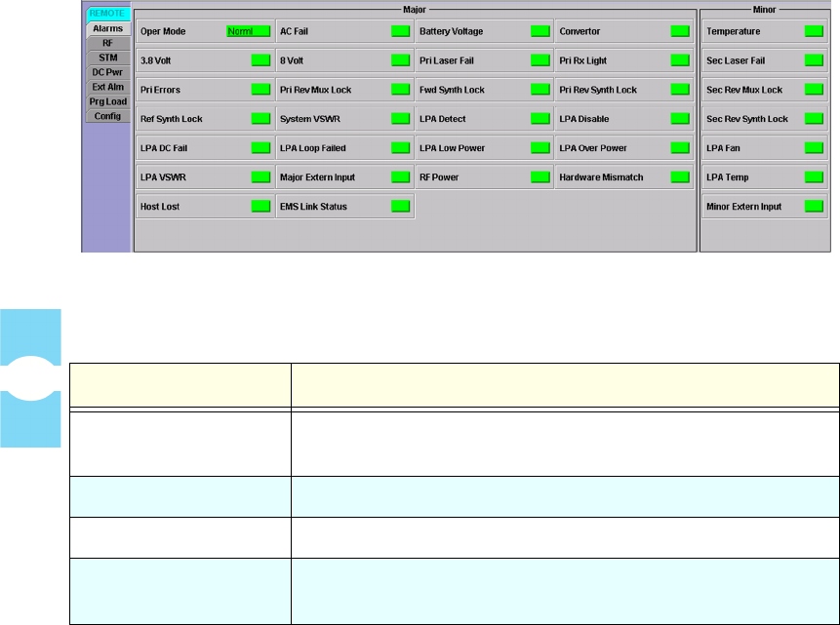Click the LPA Temp green indicator

pos(814,176)
